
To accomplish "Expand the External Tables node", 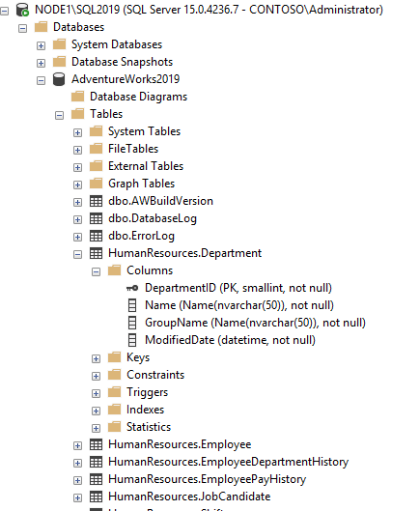I will click(77, 167).
